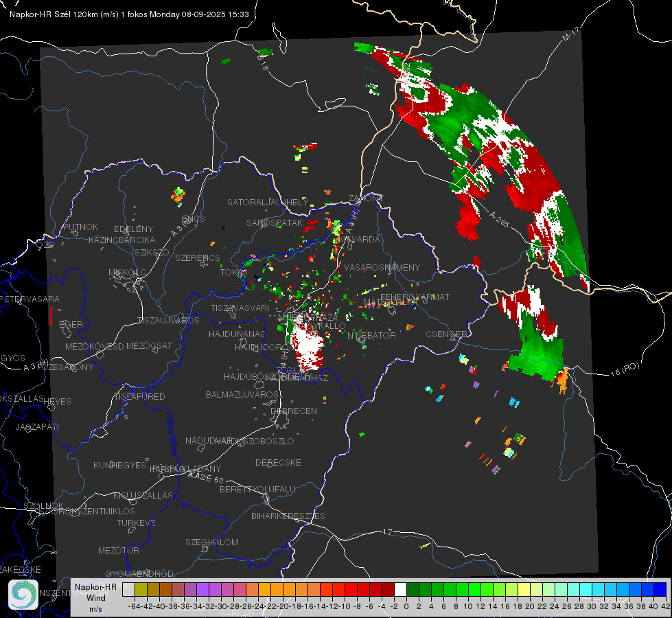
Task: Click the CSENGER city label
Action: pos(446,334)
